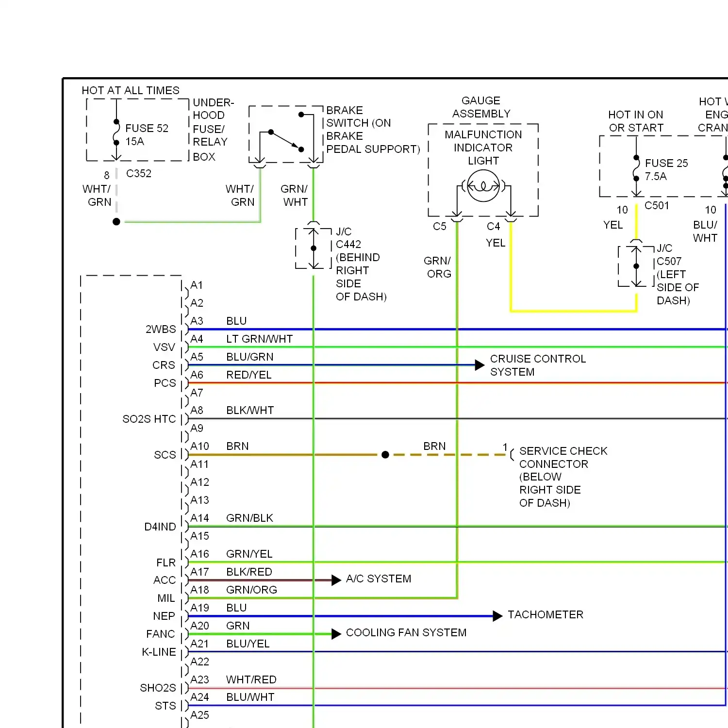Click the "GAUGE ASSEMBLY" heading
Viewport: 728px width, 728px height.
(x=481, y=107)
